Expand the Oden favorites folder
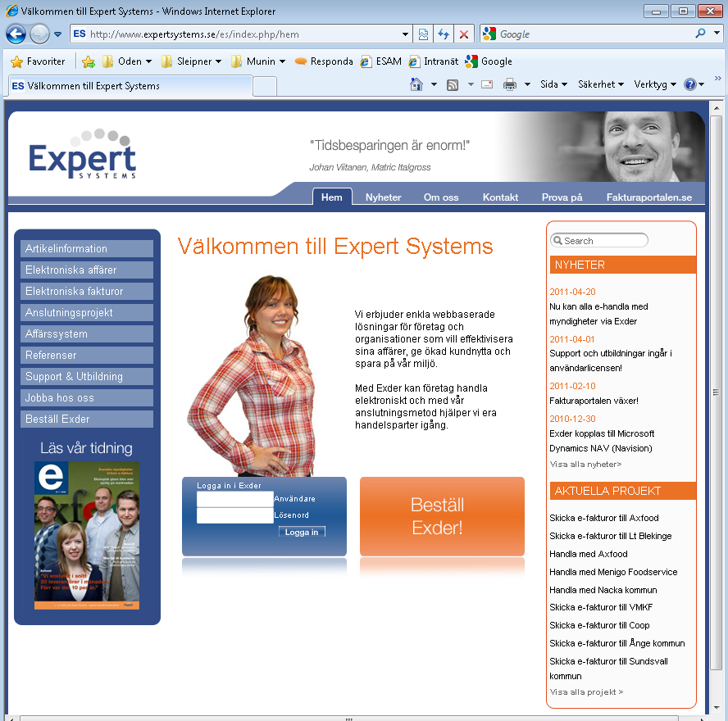Screen dimensions: 728x721 (127, 61)
